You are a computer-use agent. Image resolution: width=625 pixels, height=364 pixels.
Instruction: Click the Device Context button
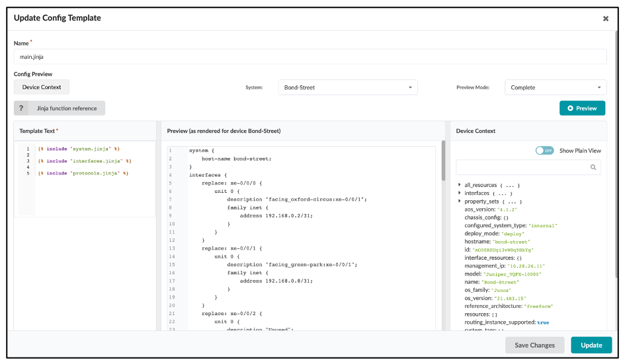point(42,87)
